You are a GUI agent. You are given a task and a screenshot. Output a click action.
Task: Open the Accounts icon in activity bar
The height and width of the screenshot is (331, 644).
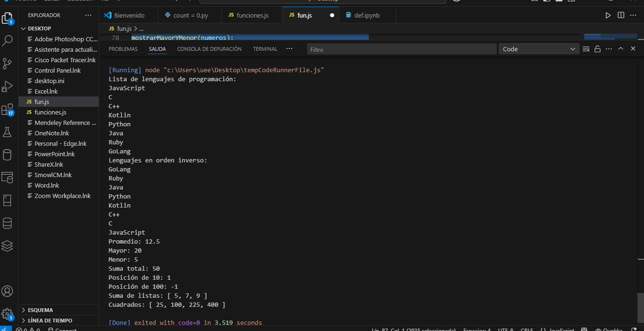7,291
